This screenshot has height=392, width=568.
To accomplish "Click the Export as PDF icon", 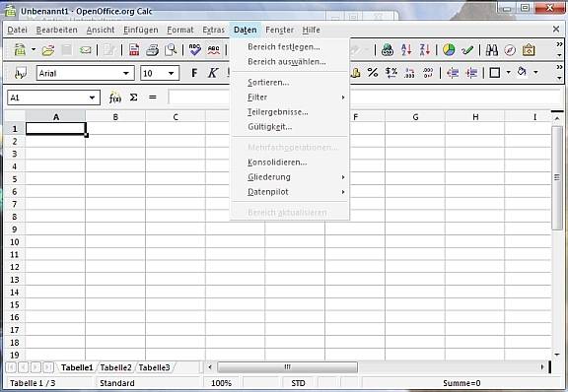I will coord(134,50).
